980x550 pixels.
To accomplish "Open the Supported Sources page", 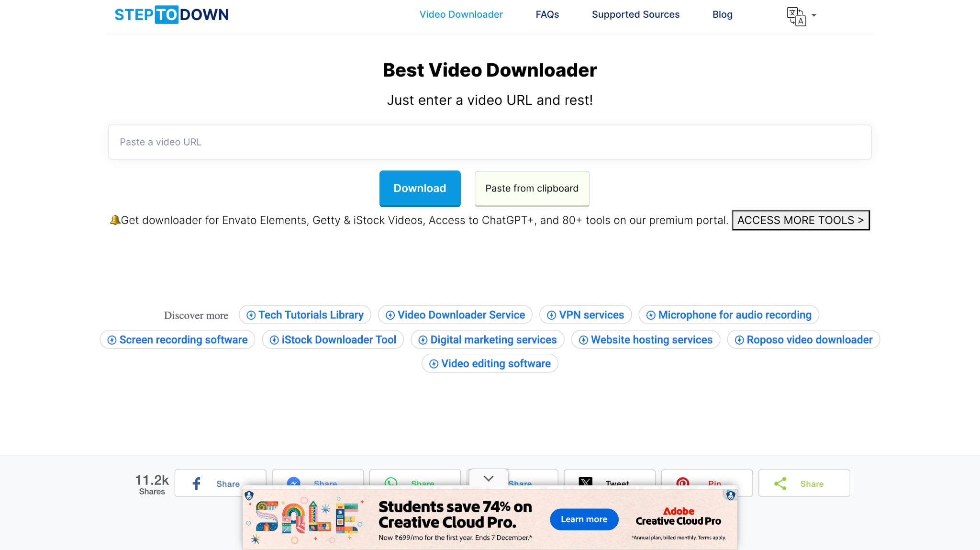I will tap(635, 14).
